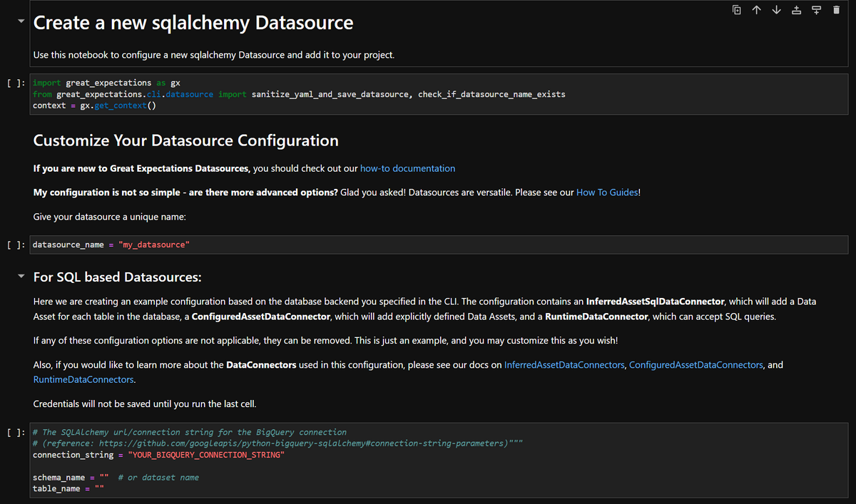Move the cell down with arrow icon
Viewport: 856px width, 504px height.
[777, 10]
